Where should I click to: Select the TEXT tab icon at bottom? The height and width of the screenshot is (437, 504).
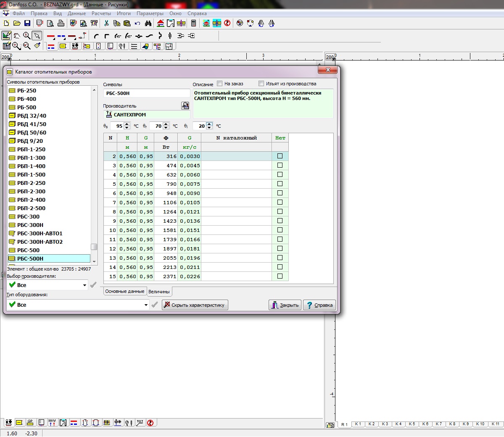coord(140,422)
